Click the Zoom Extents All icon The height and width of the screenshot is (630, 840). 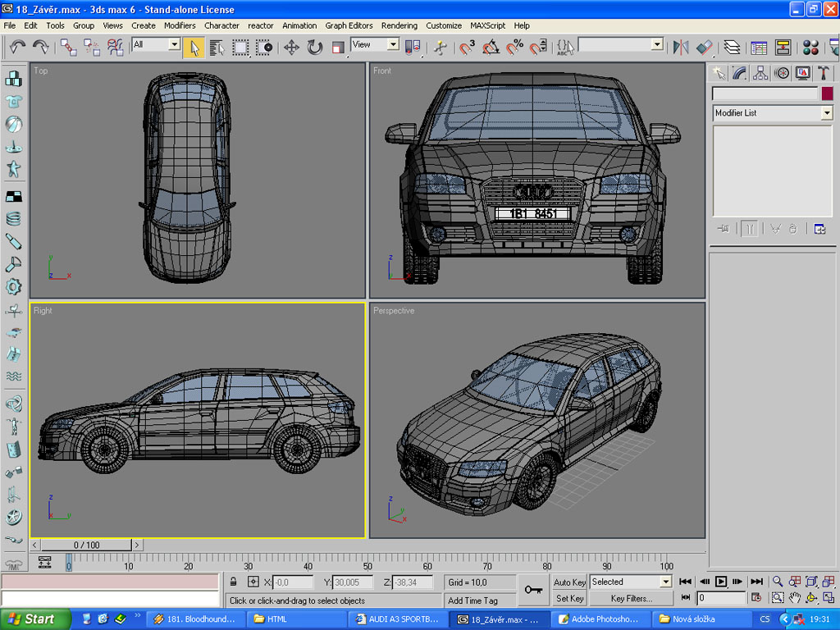pyautogui.click(x=829, y=582)
